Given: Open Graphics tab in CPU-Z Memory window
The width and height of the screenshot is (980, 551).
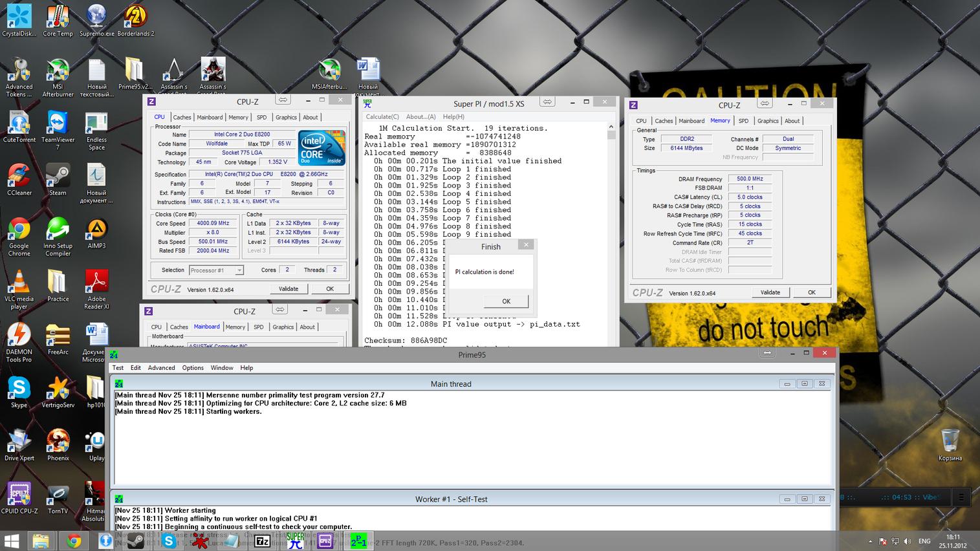Looking at the screenshot, I should click(x=768, y=121).
